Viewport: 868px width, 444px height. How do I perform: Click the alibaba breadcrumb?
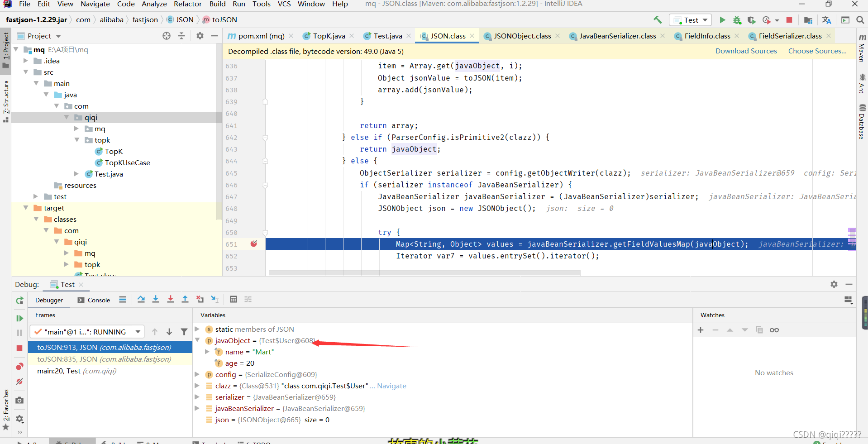[111, 20]
